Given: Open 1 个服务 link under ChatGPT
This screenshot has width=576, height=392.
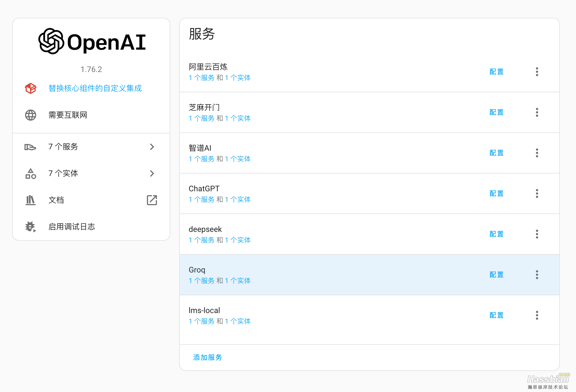Looking at the screenshot, I should click(x=202, y=200).
